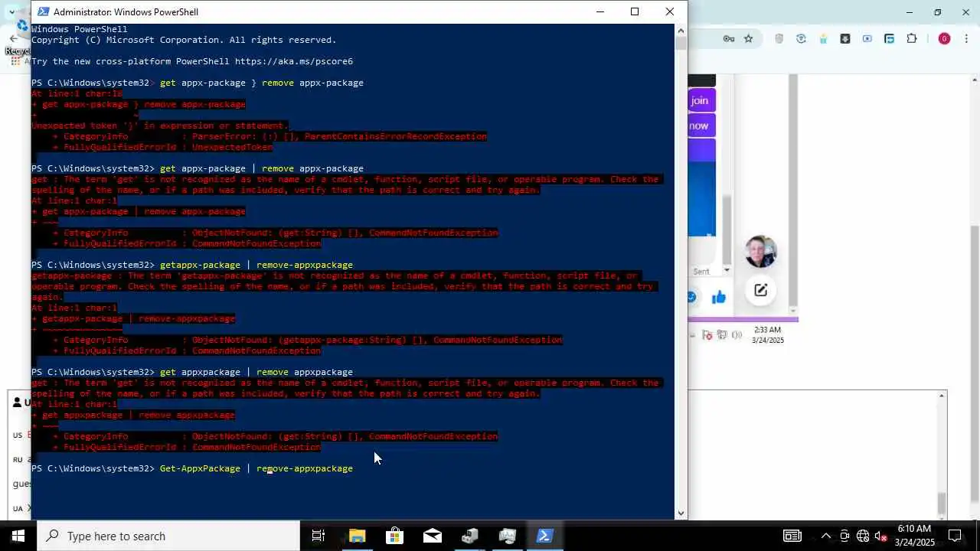The image size is (980, 551).
Task: Click the gray shield extension icon in browser
Action: point(779,39)
